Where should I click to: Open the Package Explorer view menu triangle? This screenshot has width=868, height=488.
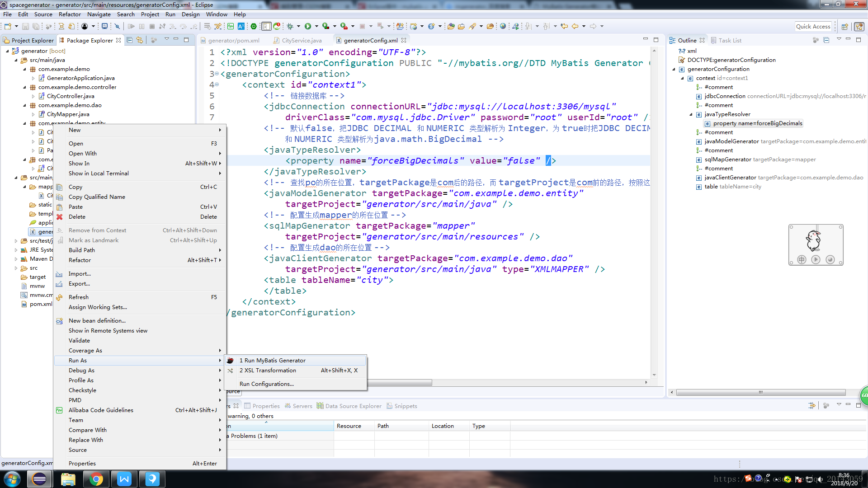[x=166, y=39]
